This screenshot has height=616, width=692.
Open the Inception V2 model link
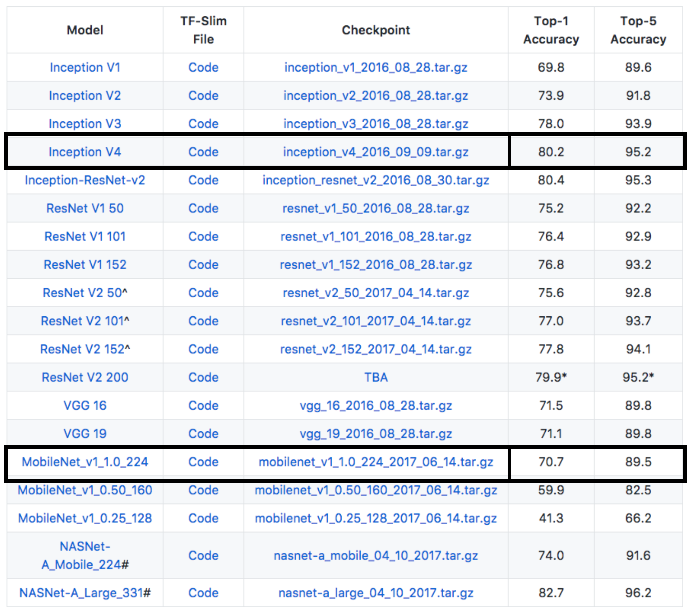pos(85,95)
